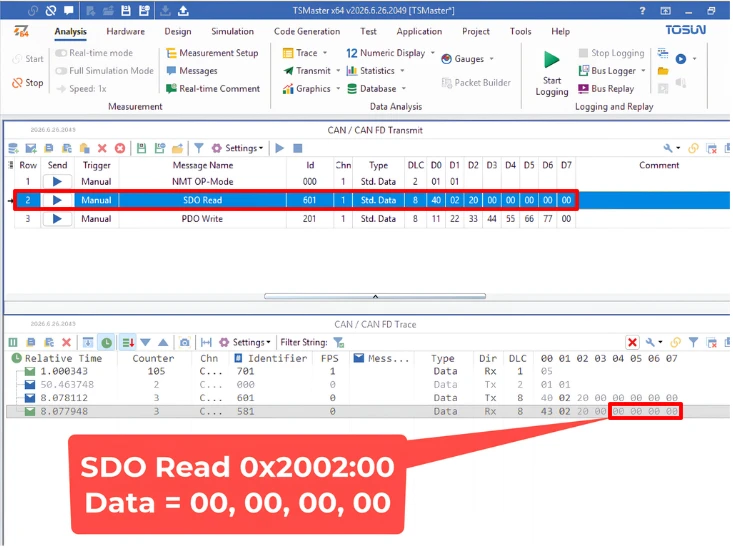This screenshot has width=733, height=550.
Task: Expand the Graphics dropdown
Action: coord(338,88)
